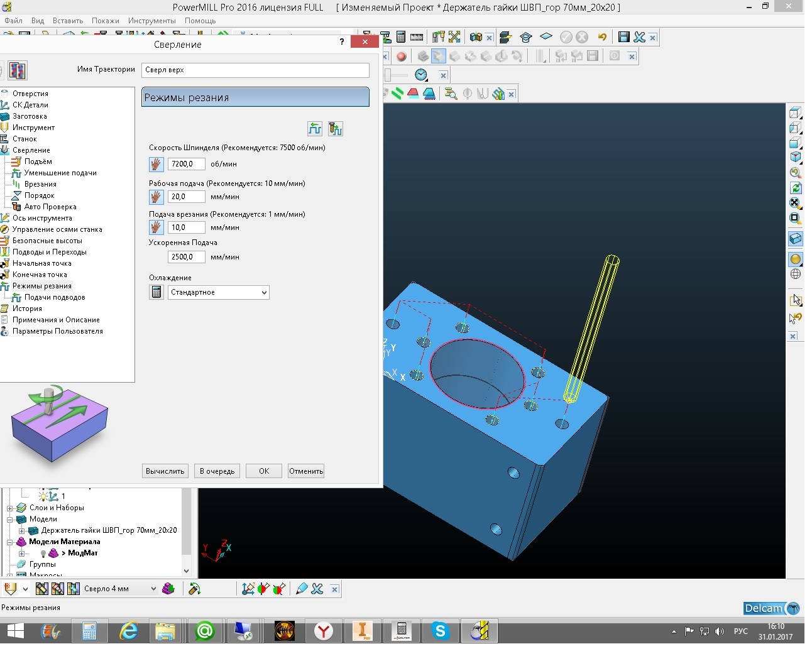This screenshot has height=666, width=812.
Task: Click the Отменить button
Action: 306,471
